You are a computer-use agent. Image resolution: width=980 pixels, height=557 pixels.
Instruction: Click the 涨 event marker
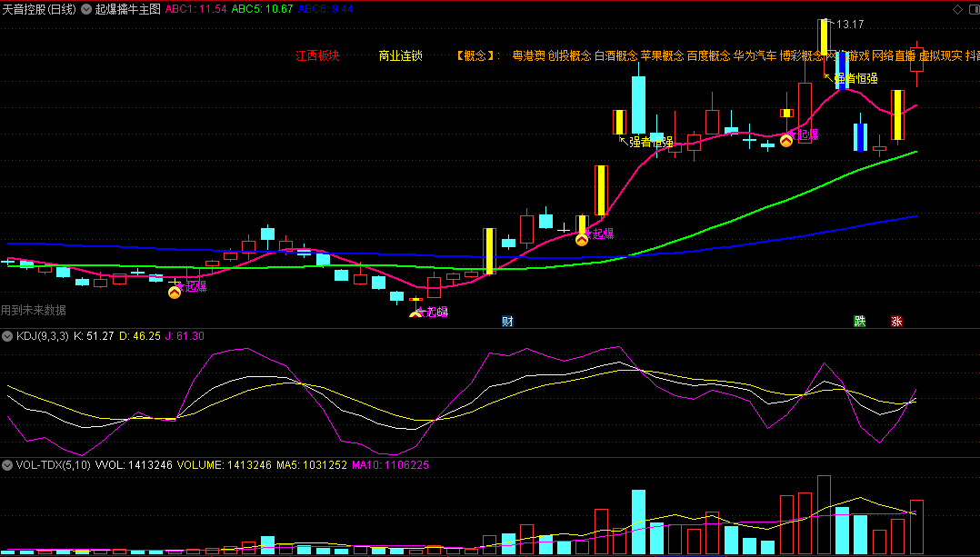(x=897, y=322)
